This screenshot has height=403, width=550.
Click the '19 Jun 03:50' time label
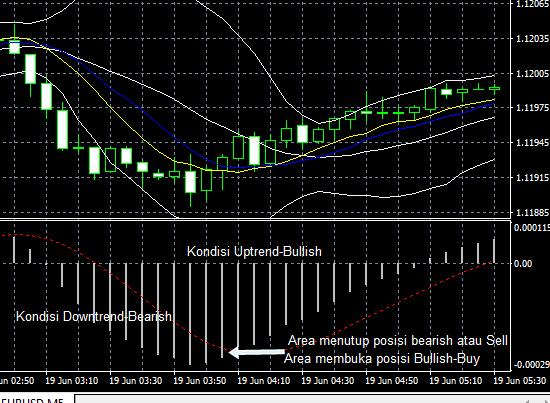200,381
